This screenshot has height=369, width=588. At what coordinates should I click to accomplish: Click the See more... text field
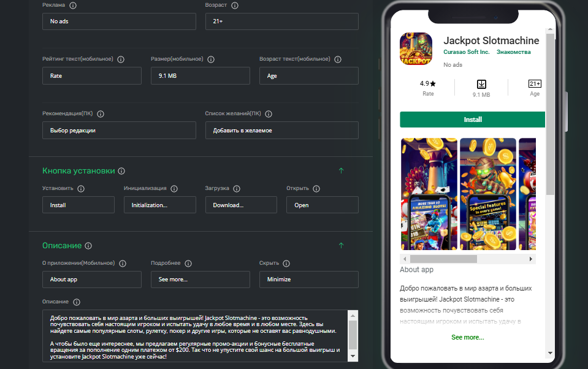click(x=200, y=280)
